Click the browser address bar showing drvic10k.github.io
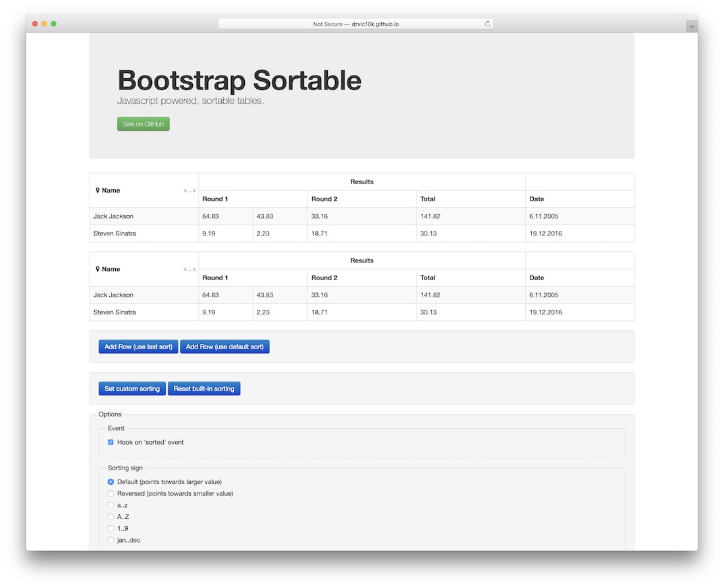The height and width of the screenshot is (588, 724). (x=355, y=24)
